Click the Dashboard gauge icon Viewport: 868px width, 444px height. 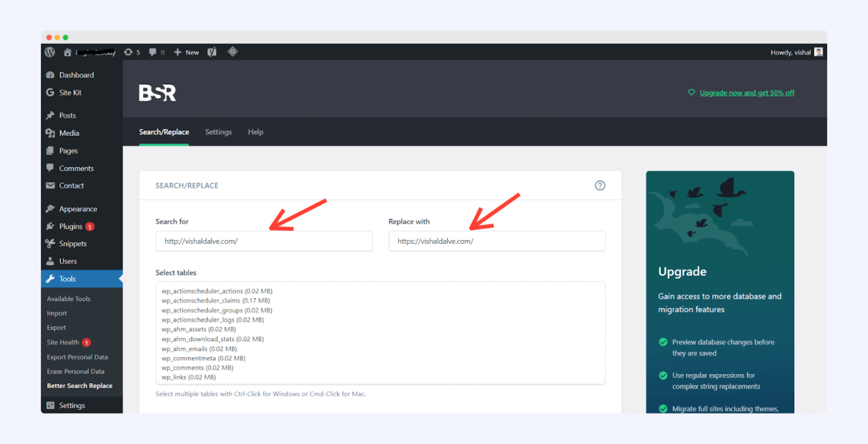50,75
